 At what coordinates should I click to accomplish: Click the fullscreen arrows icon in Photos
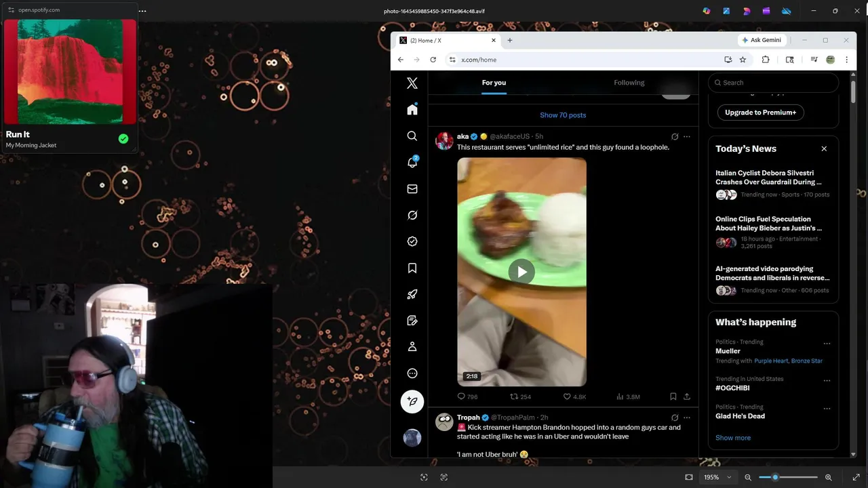coord(856,477)
